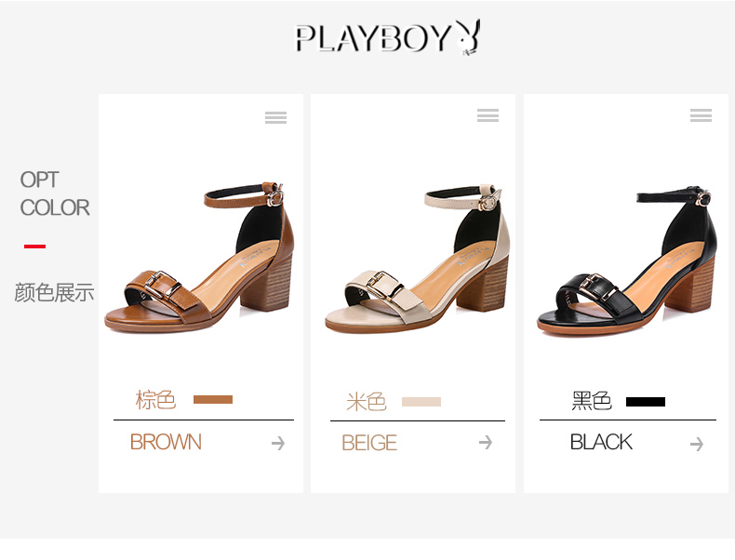Click the 棕色 Chinese color label
The width and height of the screenshot is (735, 560).
pyautogui.click(x=155, y=400)
